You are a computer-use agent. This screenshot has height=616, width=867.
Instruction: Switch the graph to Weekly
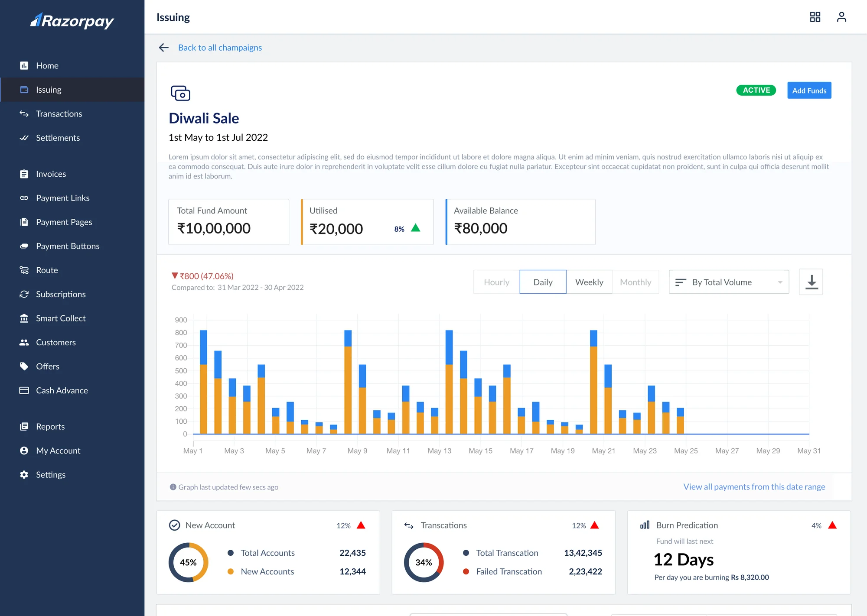click(589, 282)
